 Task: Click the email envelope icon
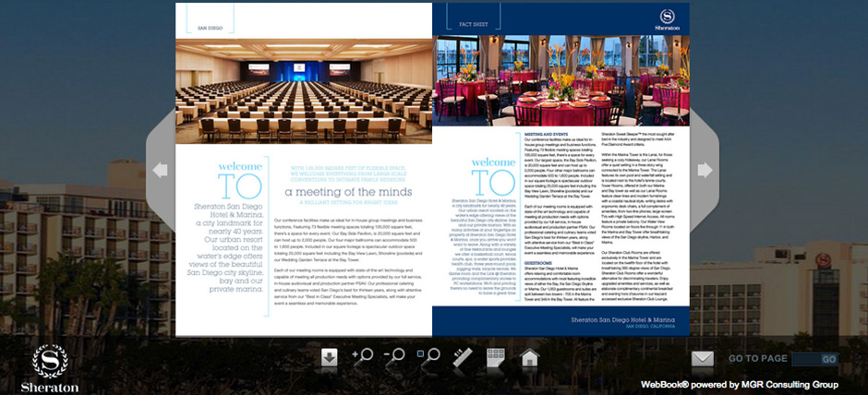(x=703, y=359)
